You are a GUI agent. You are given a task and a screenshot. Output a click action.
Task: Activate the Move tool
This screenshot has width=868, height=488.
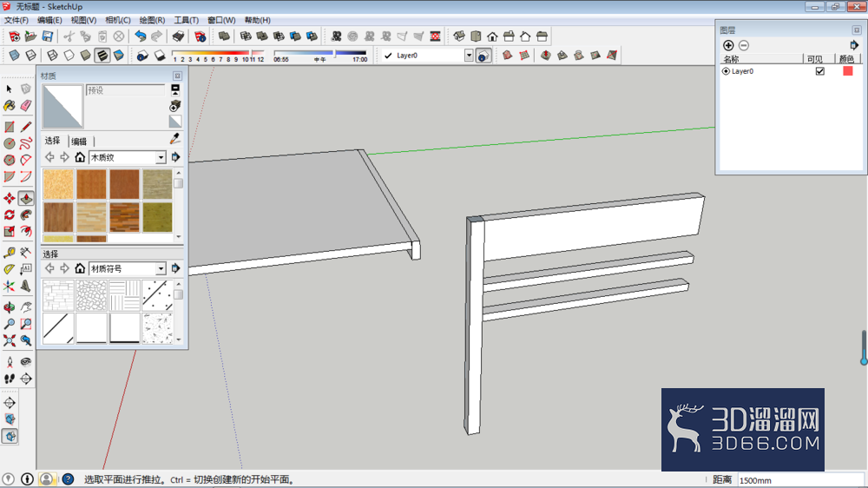10,198
